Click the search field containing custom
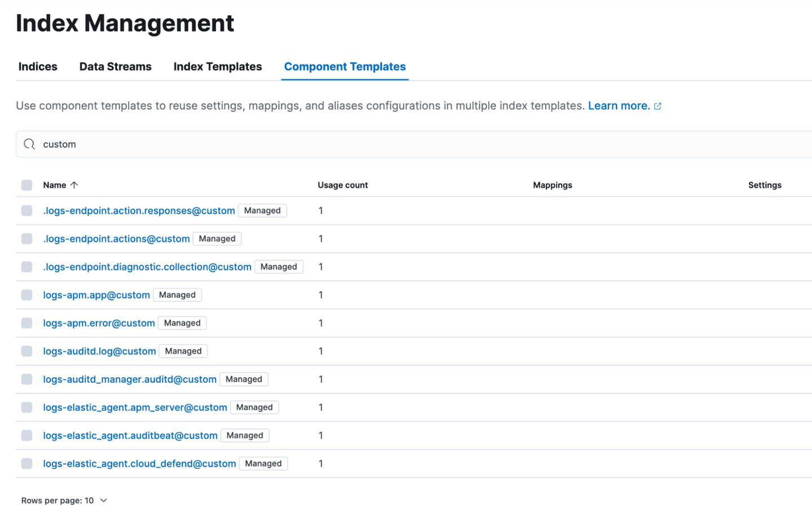Viewport: 812px width, 531px height. [x=395, y=144]
